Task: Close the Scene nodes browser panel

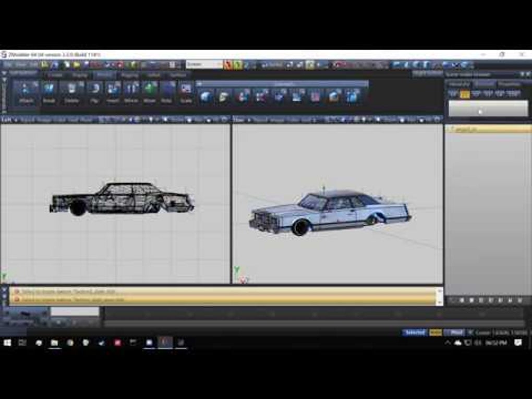Action: point(528,74)
